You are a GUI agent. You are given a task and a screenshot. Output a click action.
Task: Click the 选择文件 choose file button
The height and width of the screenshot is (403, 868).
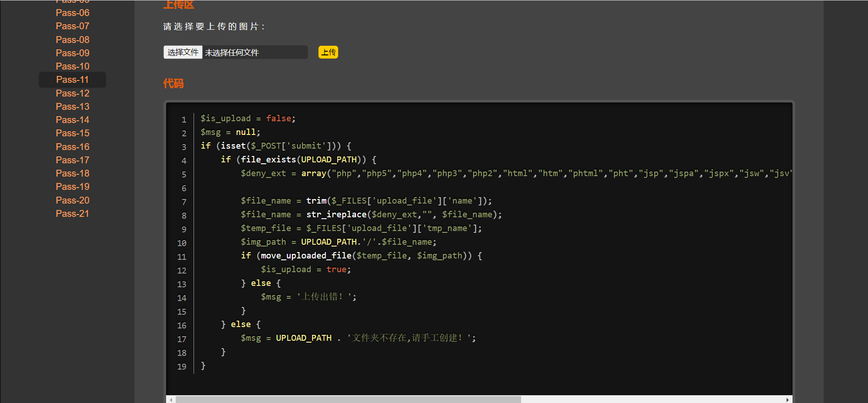tap(183, 52)
